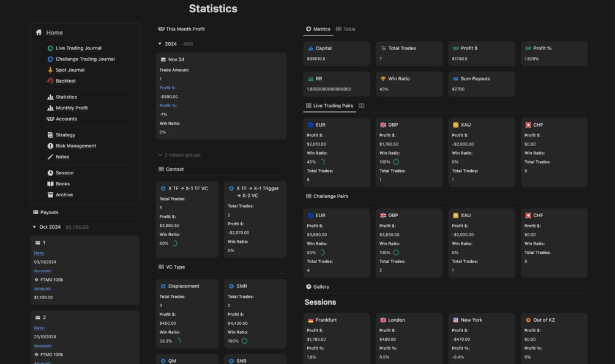
Task: Click the Sessions heading
Action: [320, 302]
